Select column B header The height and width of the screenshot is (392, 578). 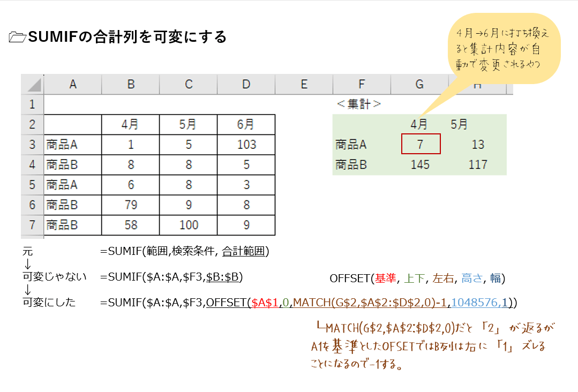pos(131,84)
